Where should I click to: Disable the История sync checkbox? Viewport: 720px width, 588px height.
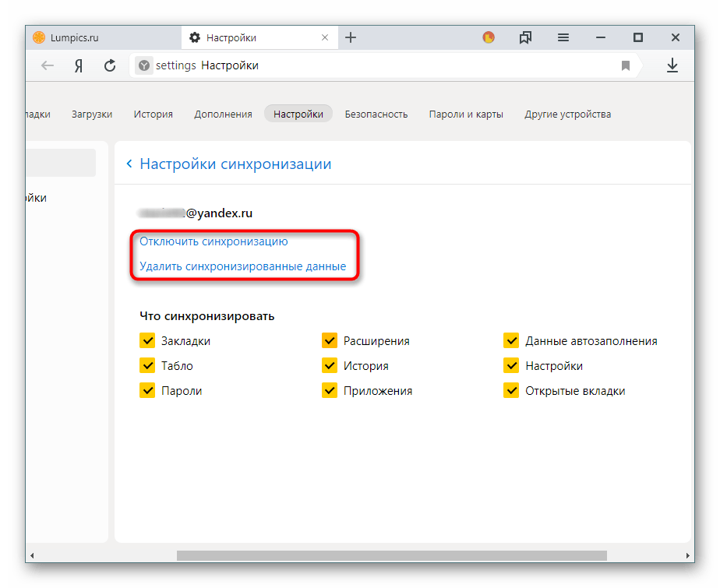[x=329, y=365]
